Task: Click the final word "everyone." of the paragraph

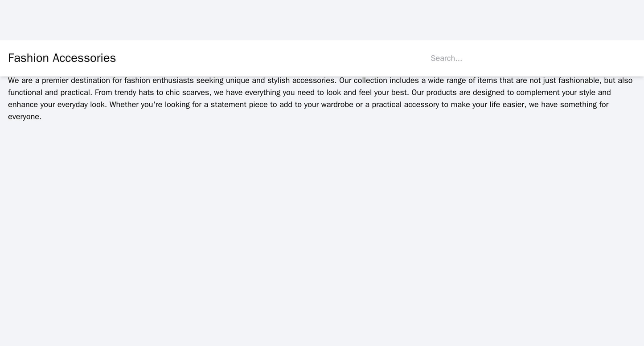Action: pyautogui.click(x=25, y=117)
